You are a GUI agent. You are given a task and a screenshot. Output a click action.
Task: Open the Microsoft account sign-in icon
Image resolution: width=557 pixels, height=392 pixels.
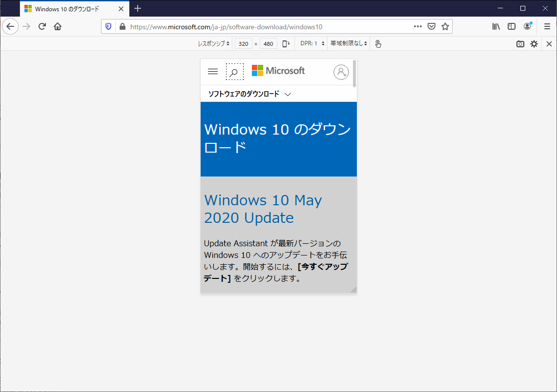tap(341, 72)
